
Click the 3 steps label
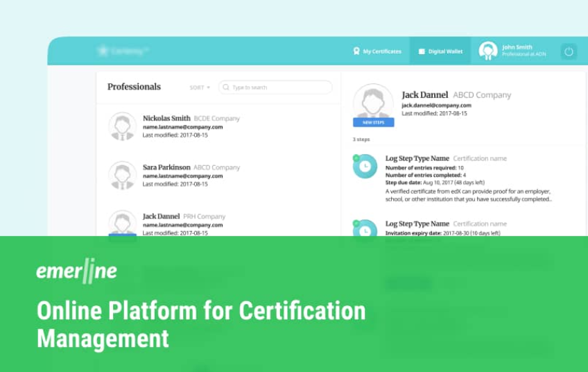coord(361,139)
